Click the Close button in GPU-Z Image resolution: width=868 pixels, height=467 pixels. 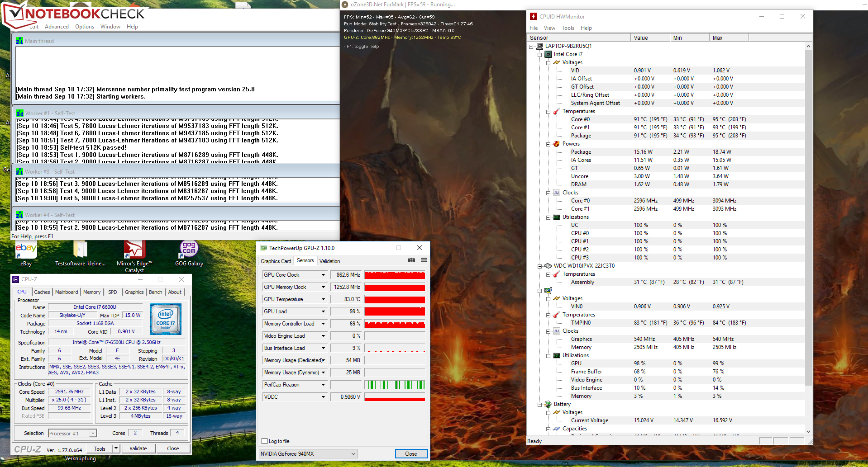tap(411, 454)
